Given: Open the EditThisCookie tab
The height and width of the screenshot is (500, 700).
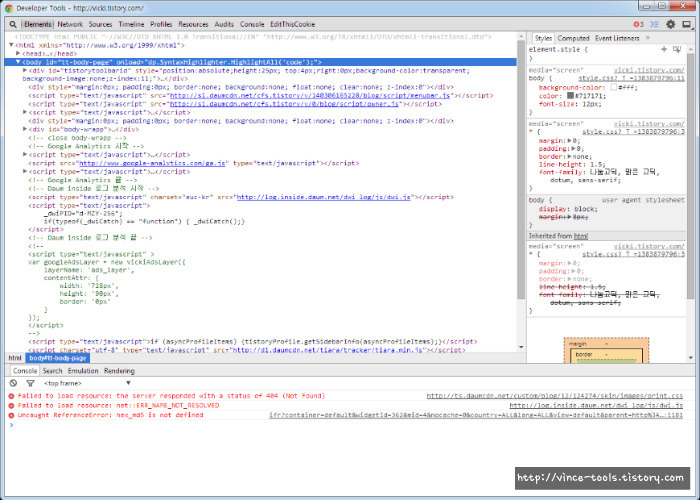Looking at the screenshot, I should tap(292, 25).
